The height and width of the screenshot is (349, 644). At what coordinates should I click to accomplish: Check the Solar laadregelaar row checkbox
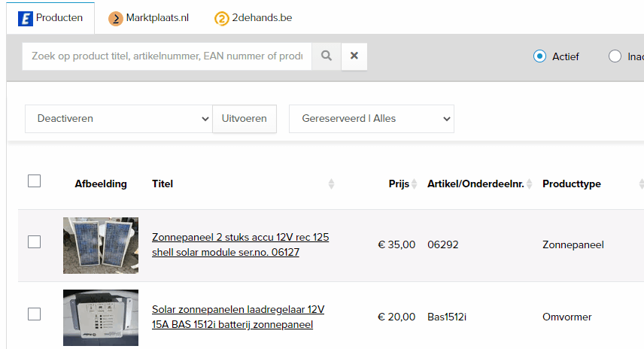(x=34, y=314)
